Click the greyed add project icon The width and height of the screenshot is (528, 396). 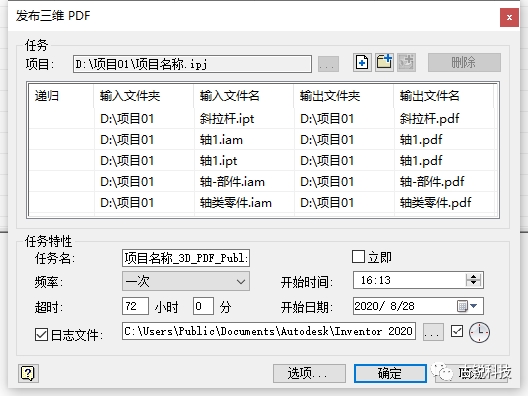406,62
